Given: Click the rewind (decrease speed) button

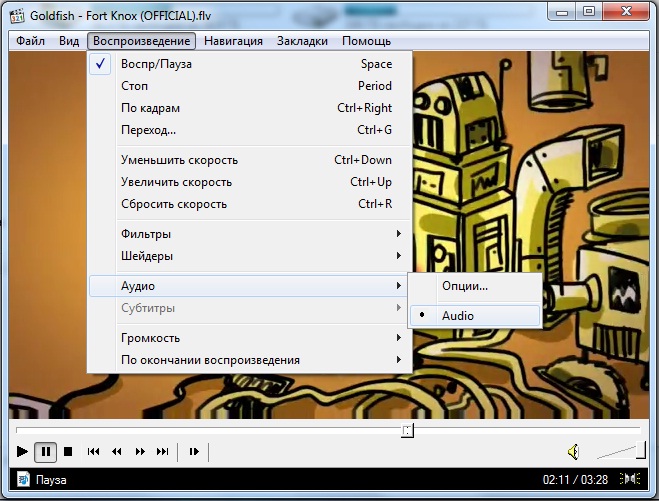Looking at the screenshot, I should coord(117,452).
